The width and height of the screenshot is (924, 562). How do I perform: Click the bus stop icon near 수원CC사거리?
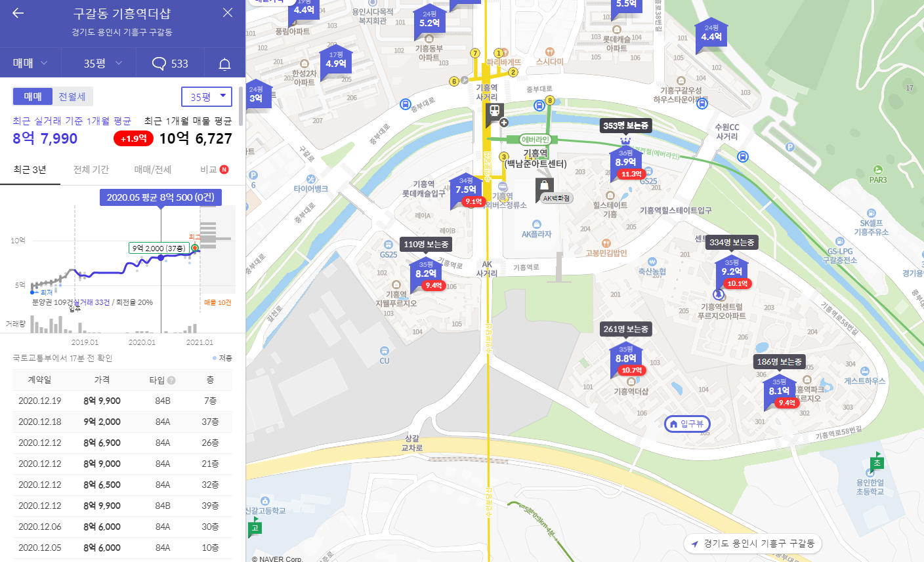(x=743, y=157)
